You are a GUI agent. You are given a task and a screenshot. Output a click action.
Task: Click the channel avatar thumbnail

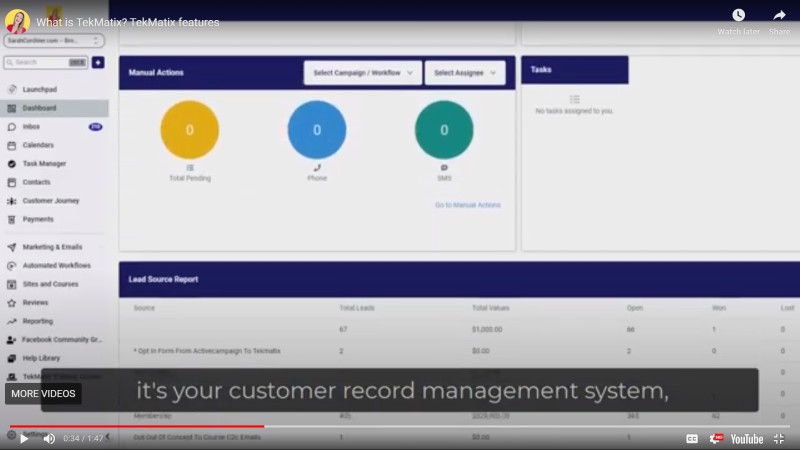(x=17, y=21)
